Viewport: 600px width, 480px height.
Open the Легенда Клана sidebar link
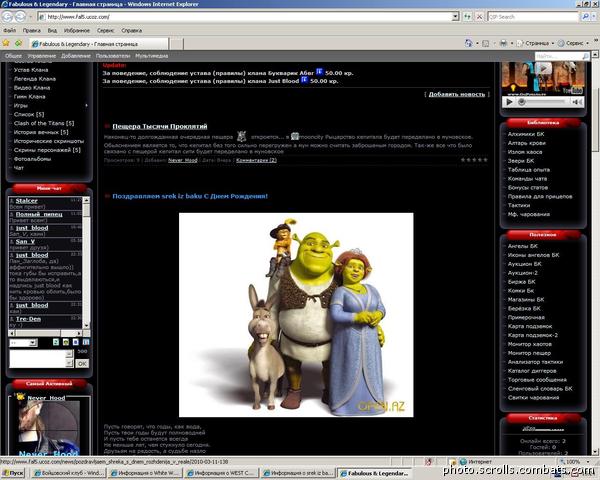[35, 79]
